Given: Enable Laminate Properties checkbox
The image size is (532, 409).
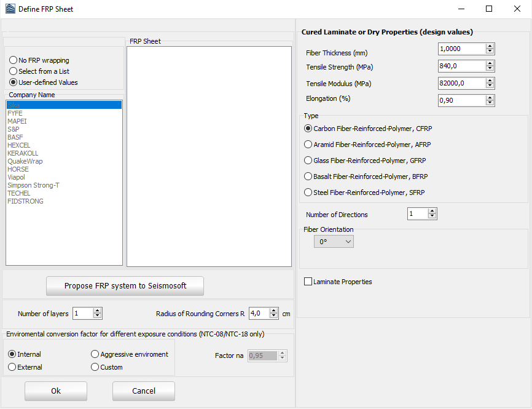Looking at the screenshot, I should pos(308,282).
